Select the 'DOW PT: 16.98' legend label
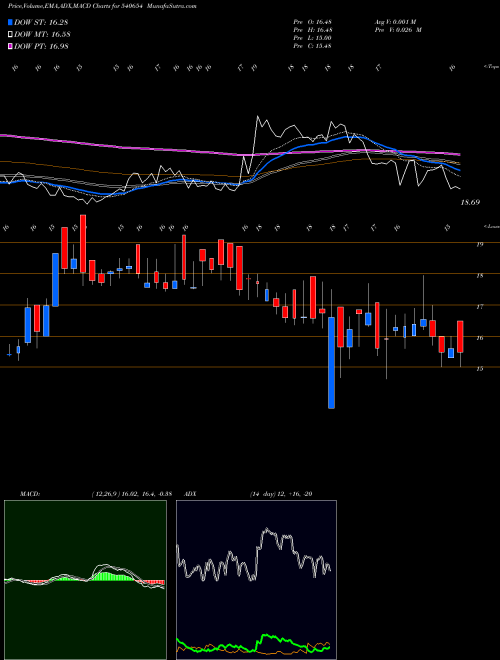The image size is (500, 660). point(41,47)
